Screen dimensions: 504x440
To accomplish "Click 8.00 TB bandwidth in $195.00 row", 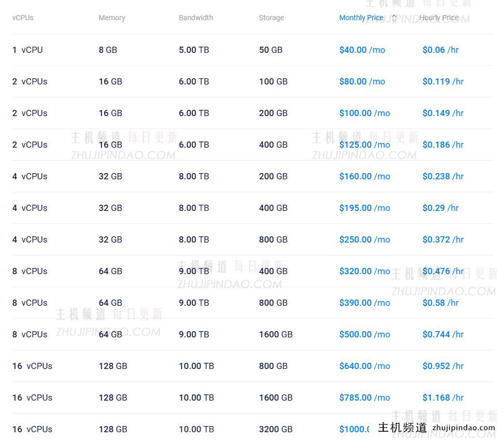I will click(x=194, y=208).
